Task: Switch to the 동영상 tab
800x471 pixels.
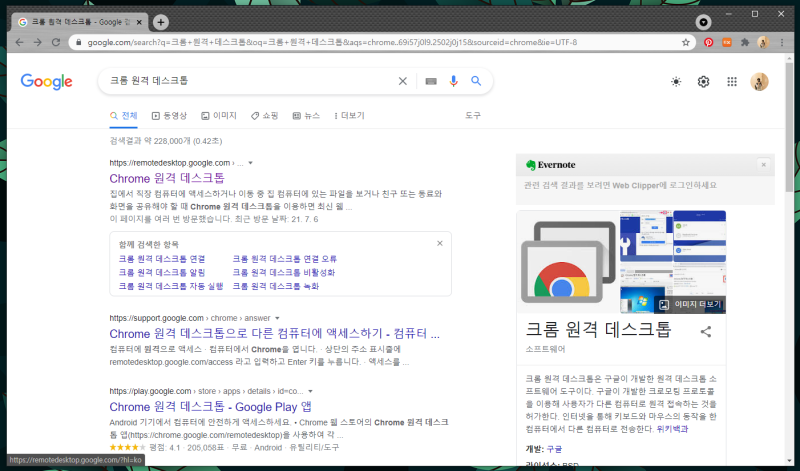Action: click(169, 116)
